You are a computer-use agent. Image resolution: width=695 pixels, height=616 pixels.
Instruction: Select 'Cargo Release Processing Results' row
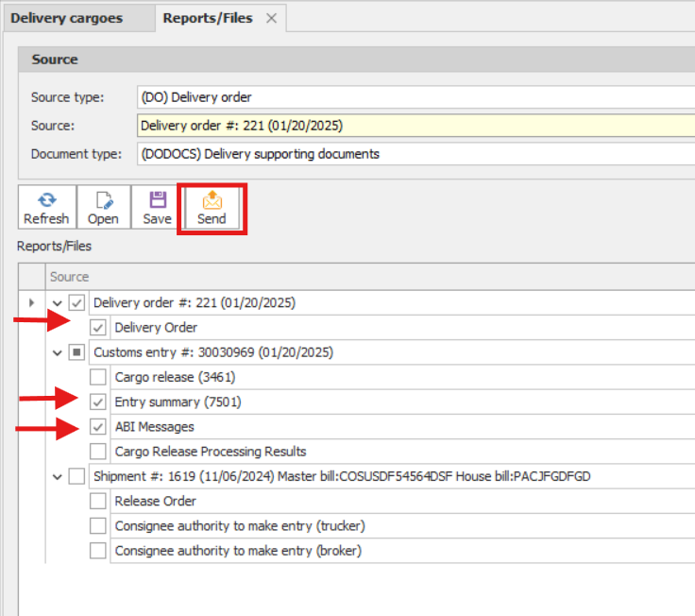[402, 452]
